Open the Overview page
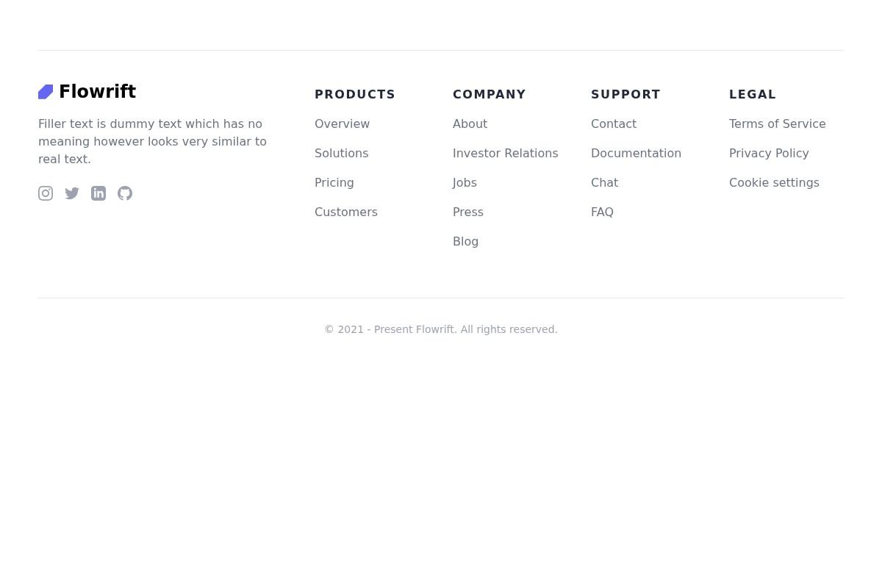Screen dimensions: 882x588 click(342, 123)
